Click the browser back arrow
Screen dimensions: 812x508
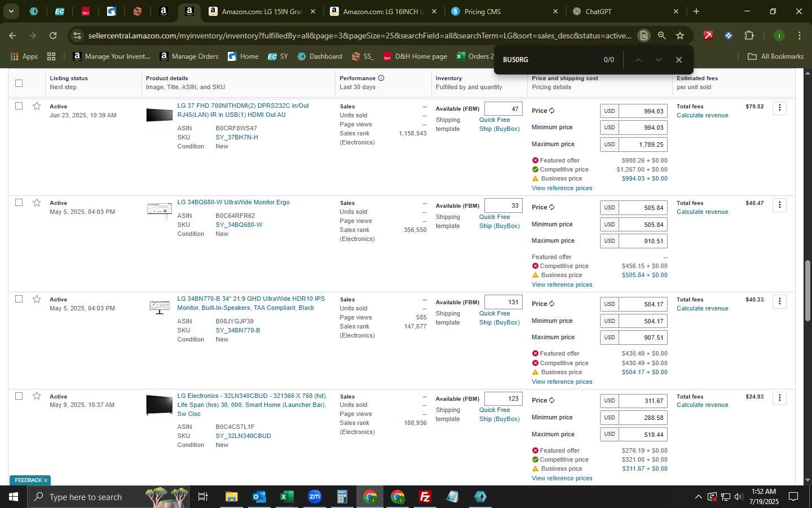pyautogui.click(x=12, y=36)
